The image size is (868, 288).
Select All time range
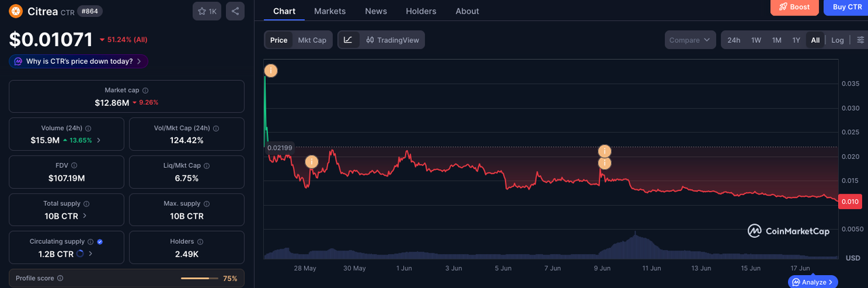(x=815, y=40)
